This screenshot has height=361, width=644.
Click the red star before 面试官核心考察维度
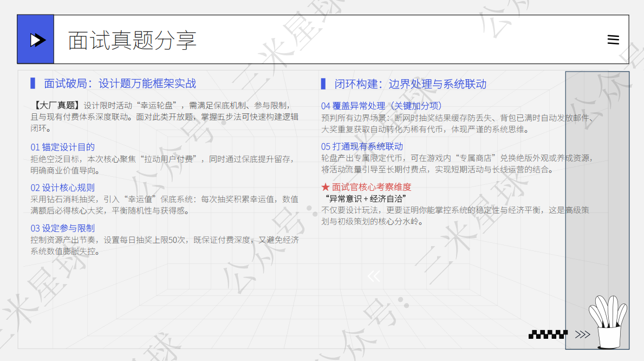click(326, 187)
